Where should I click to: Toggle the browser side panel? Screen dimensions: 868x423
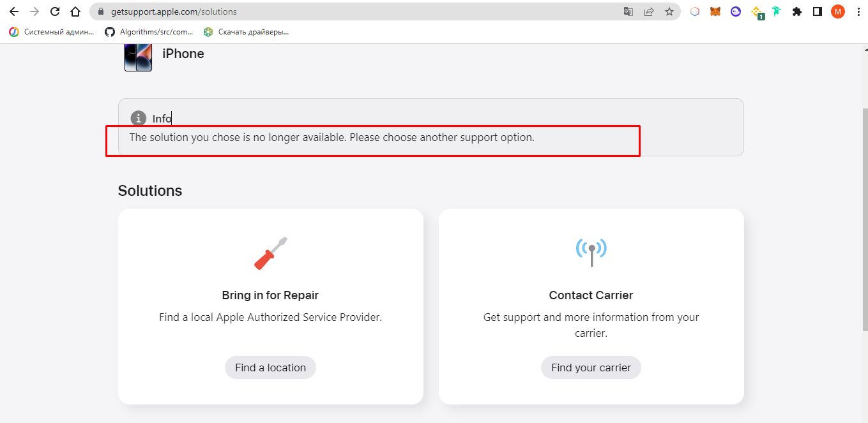click(x=818, y=11)
